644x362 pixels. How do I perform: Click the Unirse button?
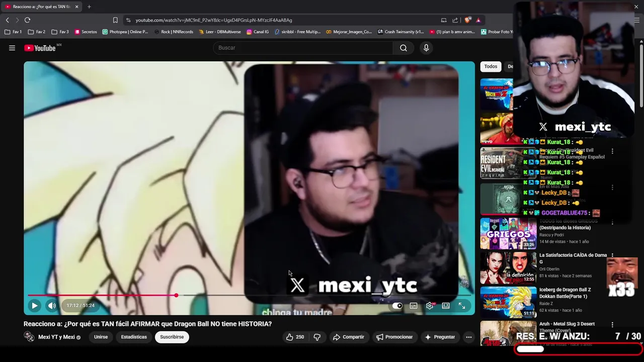click(x=101, y=337)
